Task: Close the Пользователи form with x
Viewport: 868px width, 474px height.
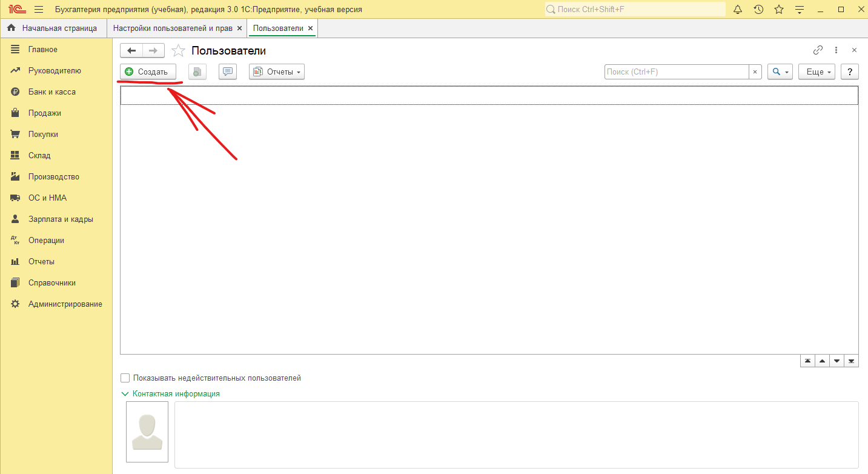Action: click(854, 50)
